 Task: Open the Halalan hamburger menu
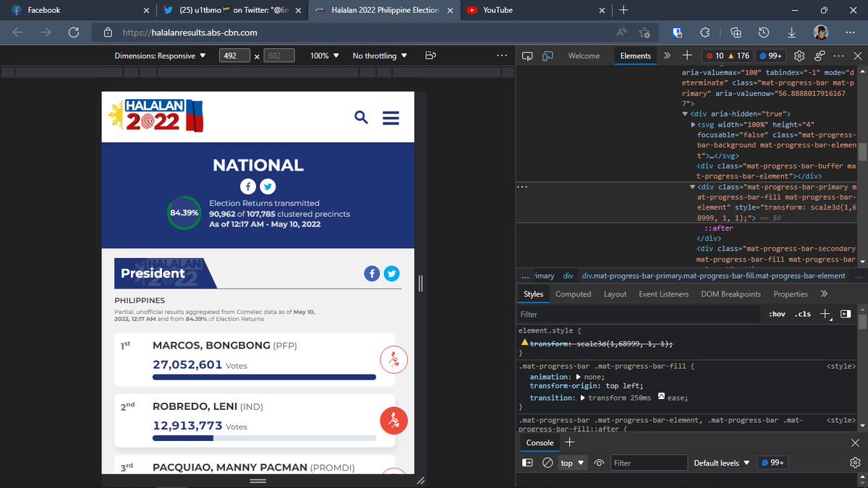[x=391, y=117]
